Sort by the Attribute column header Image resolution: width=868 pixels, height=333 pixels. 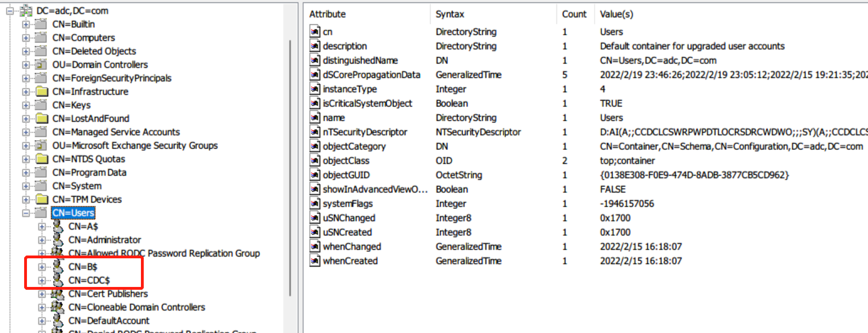(x=328, y=14)
